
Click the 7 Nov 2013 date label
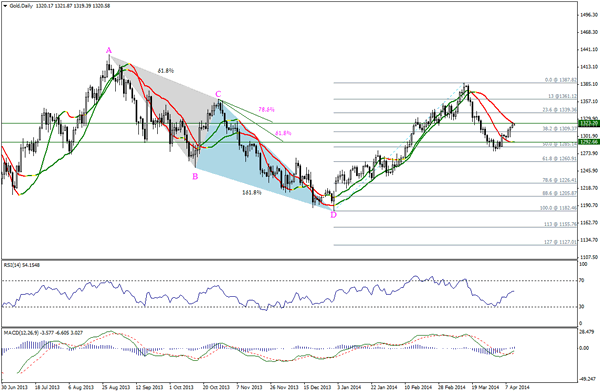249,387
